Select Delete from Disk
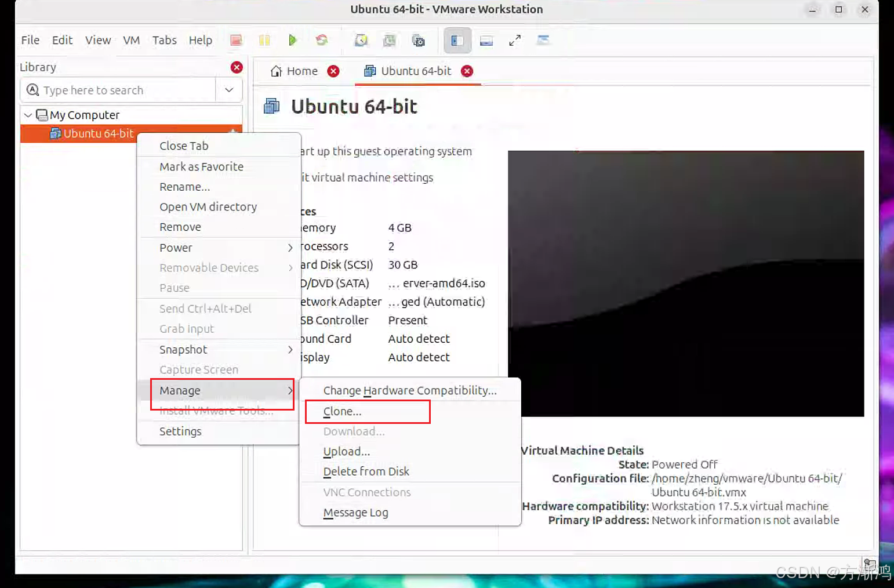The height and width of the screenshot is (588, 894). tap(410, 471)
